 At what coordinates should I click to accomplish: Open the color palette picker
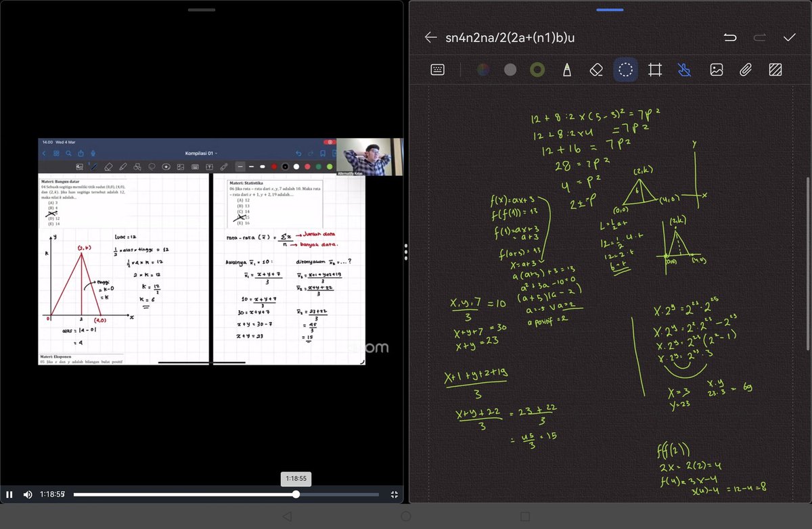tap(482, 70)
